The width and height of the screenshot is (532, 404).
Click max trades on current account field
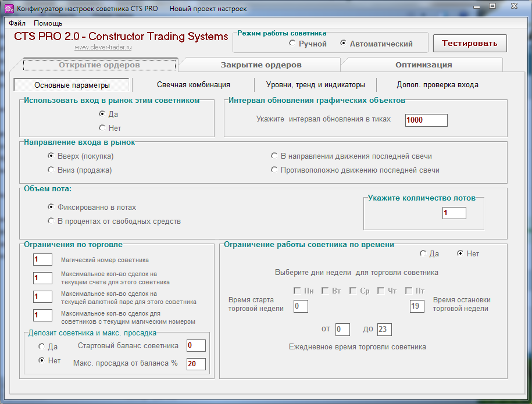43,278
